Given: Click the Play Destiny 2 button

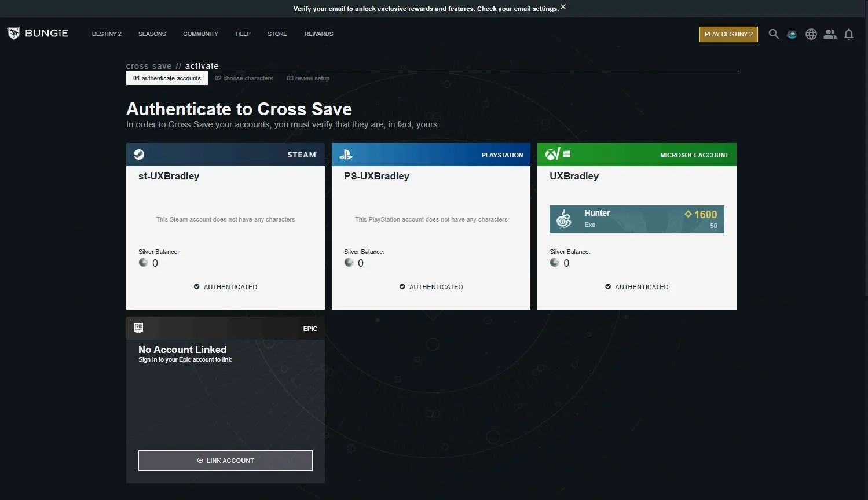Looking at the screenshot, I should 728,34.
